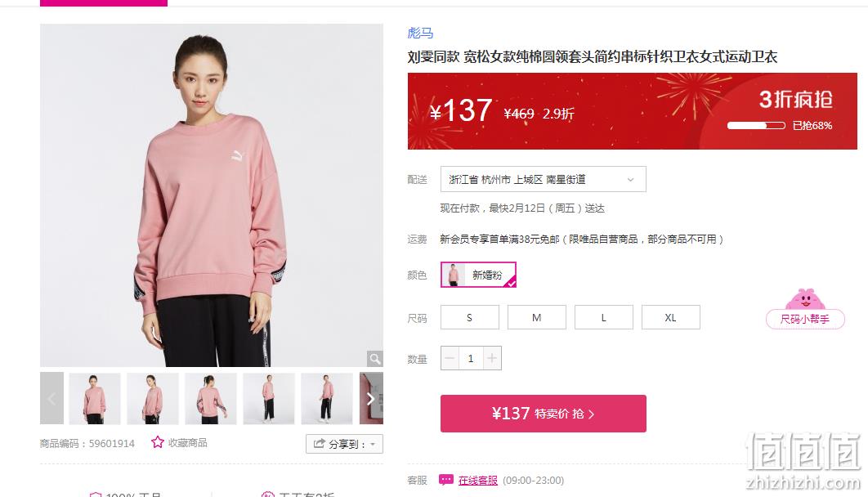Viewport: 868px width, 497px height.
Task: Click the ¥137 特卖价 抢 buy button
Action: pyautogui.click(x=543, y=414)
